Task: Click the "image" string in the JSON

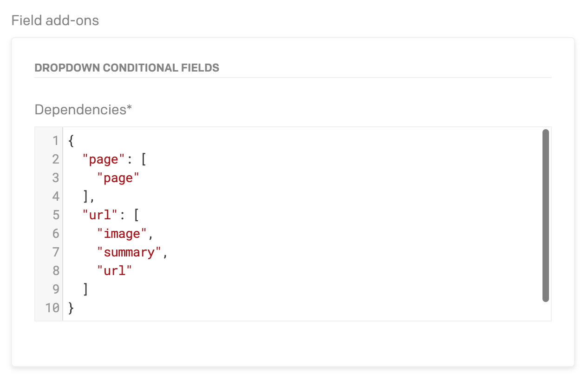Action: click(x=123, y=234)
